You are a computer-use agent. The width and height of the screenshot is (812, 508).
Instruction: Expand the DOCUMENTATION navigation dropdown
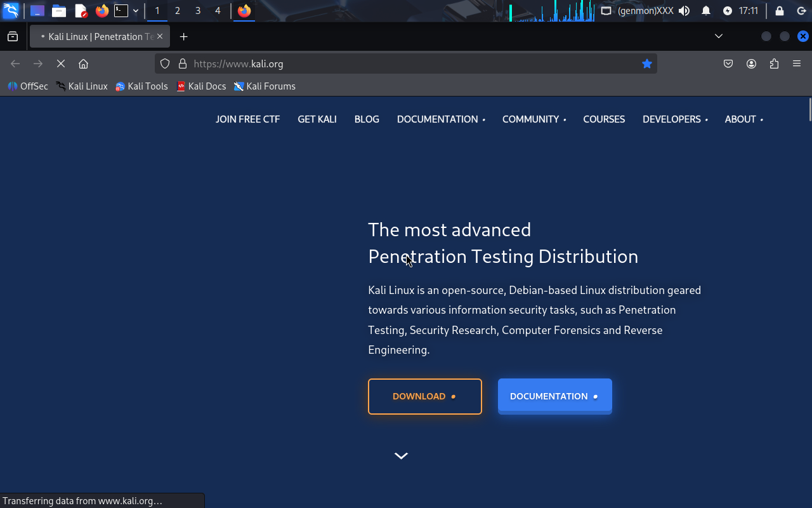point(441,119)
